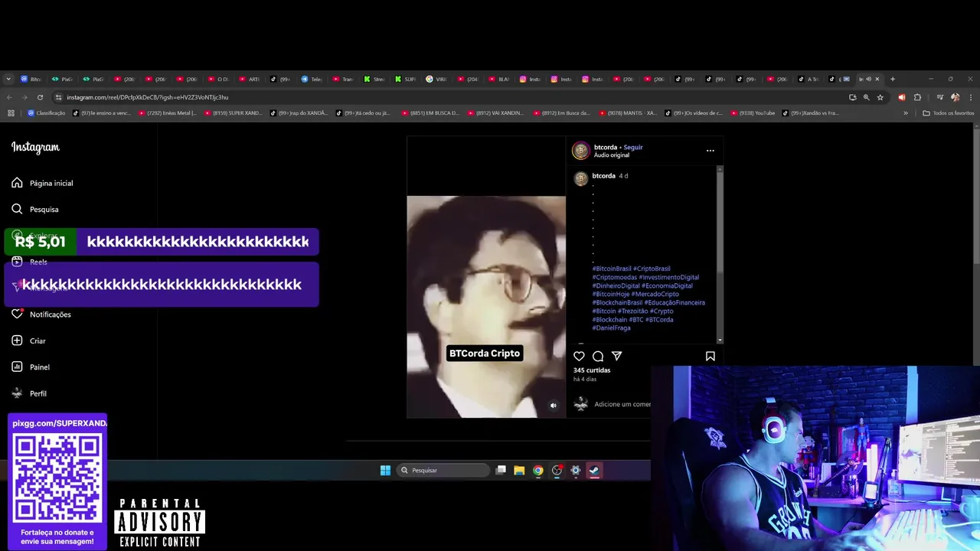The height and width of the screenshot is (551, 980).
Task: Switch to the Telegram tab
Action: tap(312, 79)
